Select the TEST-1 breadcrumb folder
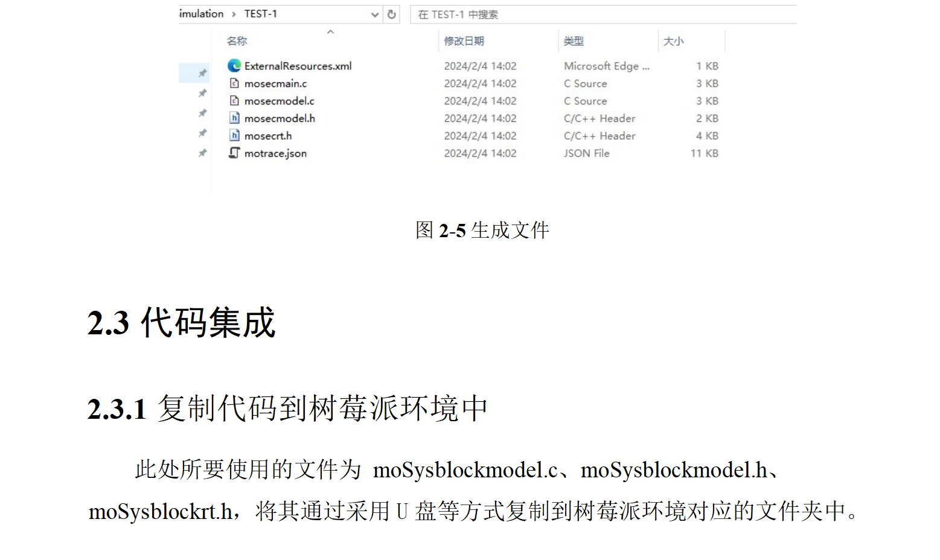 (261, 14)
